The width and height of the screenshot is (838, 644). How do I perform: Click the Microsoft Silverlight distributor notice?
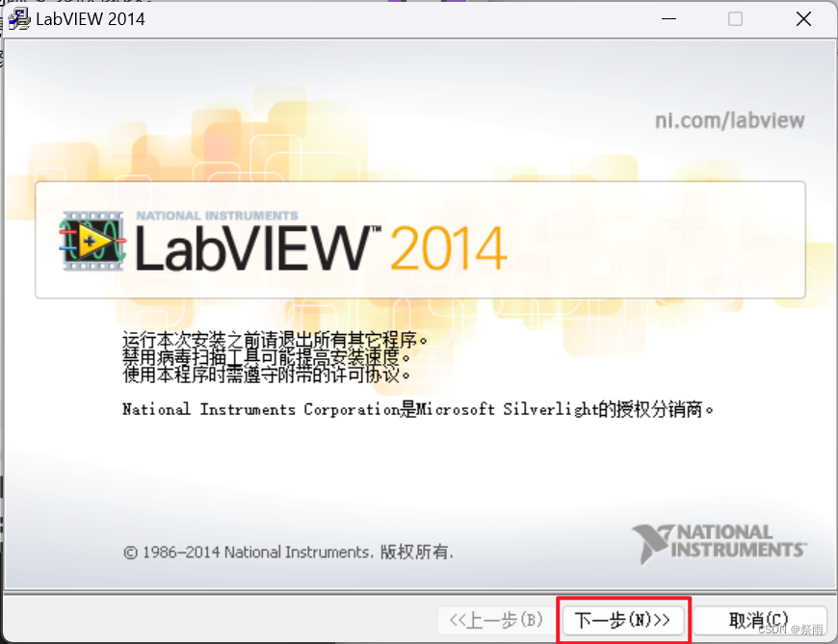pos(418,409)
